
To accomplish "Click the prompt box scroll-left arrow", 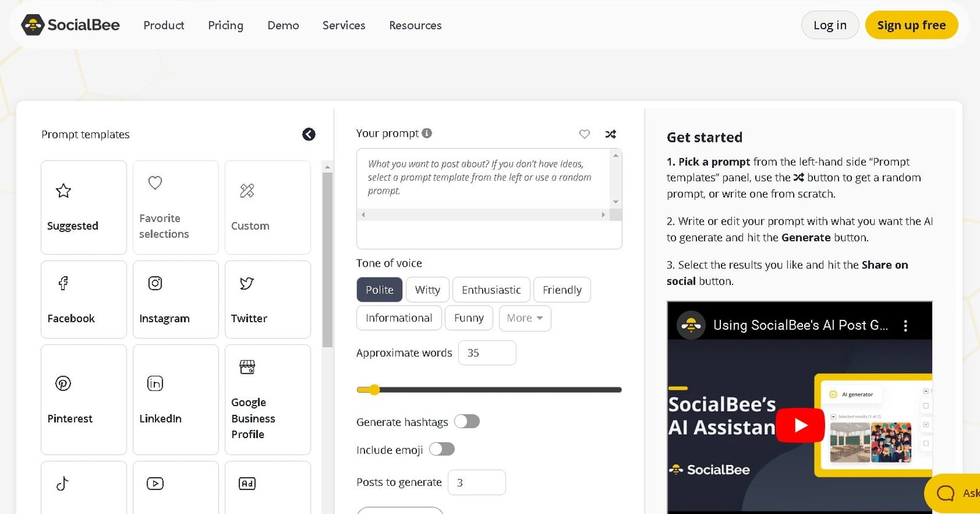I will coord(363,215).
